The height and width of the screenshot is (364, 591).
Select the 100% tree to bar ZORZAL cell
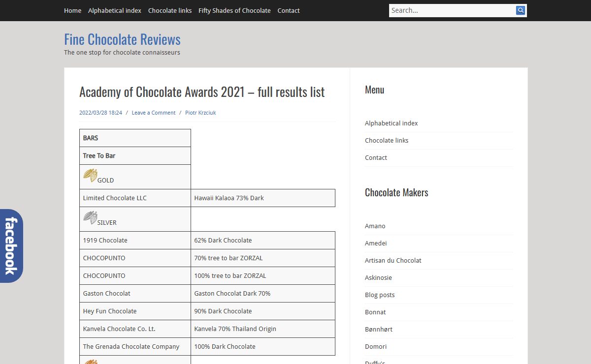tap(263, 276)
